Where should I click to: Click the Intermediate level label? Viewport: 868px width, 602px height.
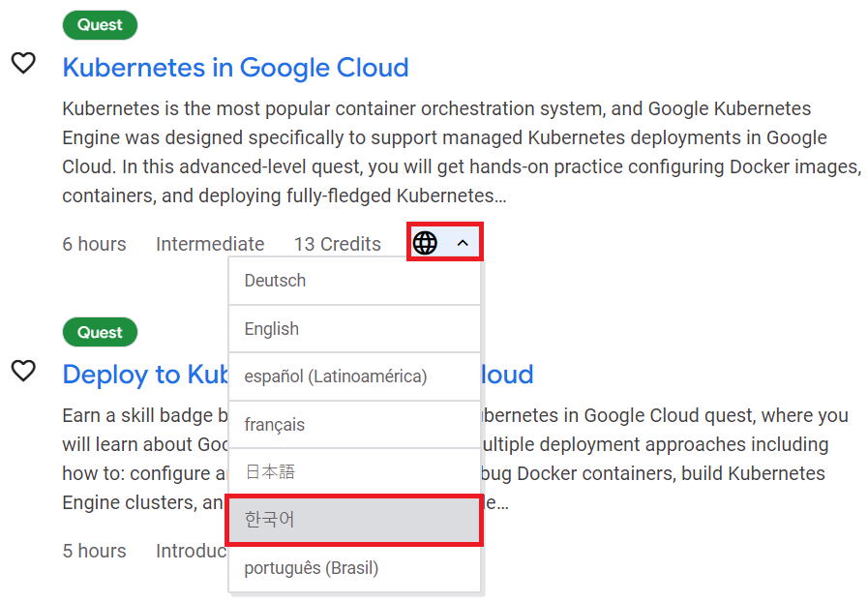point(210,244)
